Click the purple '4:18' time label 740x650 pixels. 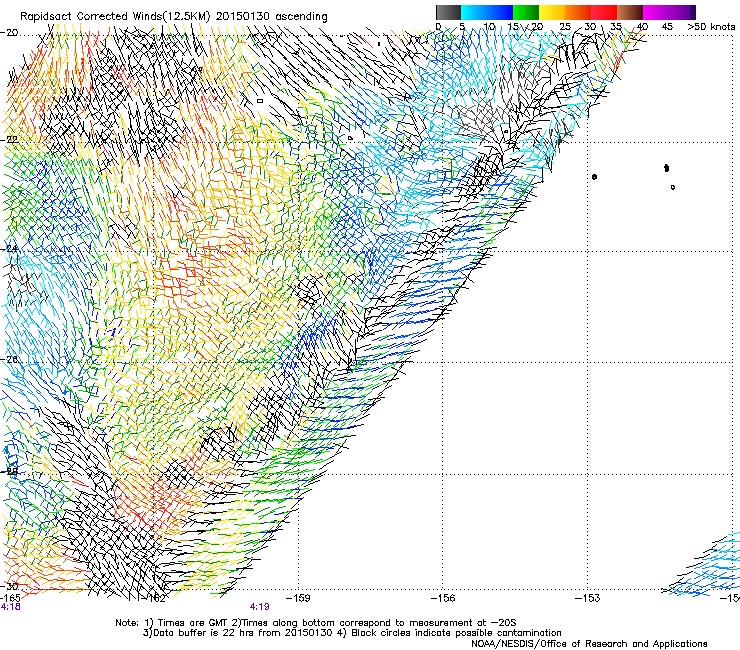click(10, 607)
